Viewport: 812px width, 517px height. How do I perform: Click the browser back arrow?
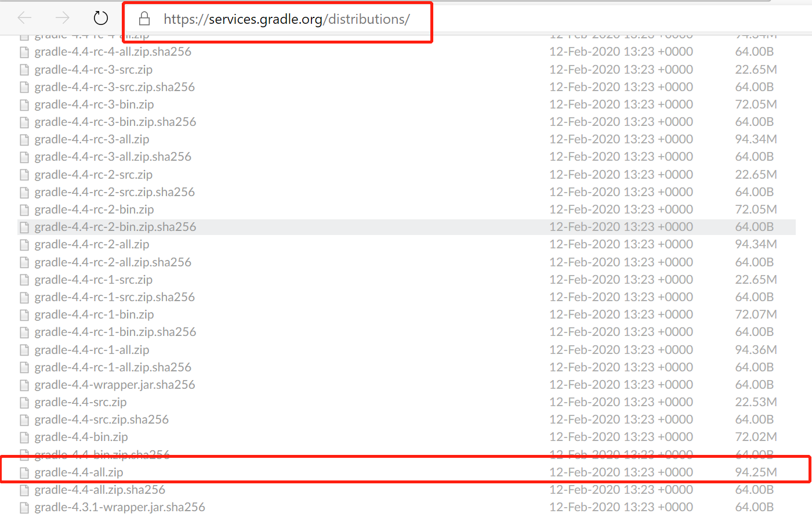24,18
